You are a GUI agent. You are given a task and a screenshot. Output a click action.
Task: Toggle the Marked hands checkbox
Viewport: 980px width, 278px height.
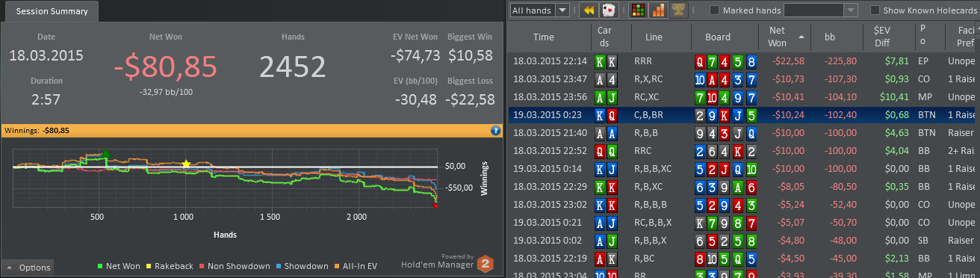(x=714, y=10)
